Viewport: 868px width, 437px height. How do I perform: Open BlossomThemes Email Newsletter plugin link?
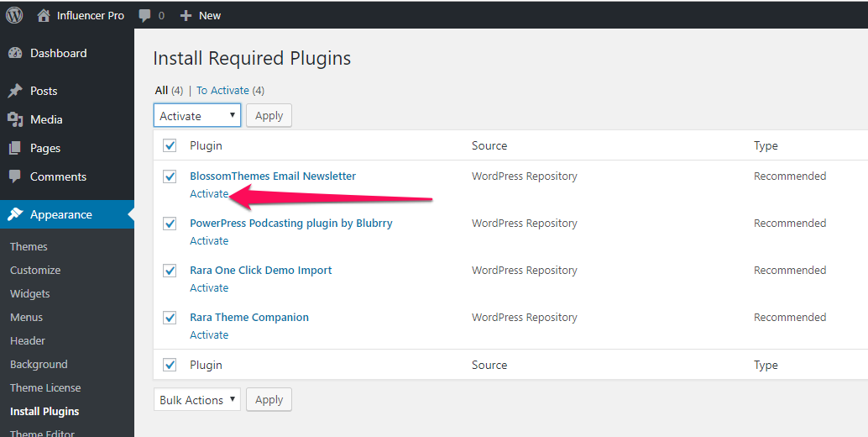point(273,176)
